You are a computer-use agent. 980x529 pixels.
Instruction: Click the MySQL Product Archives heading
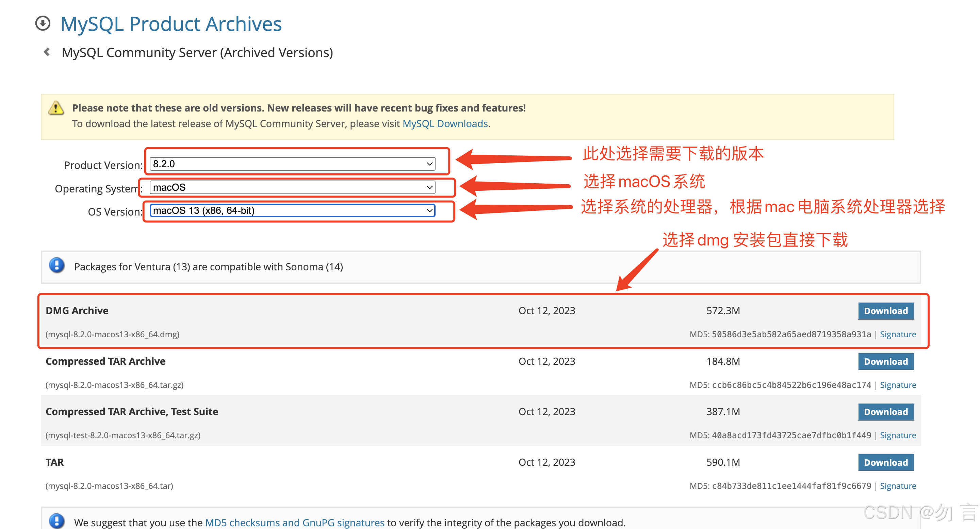coord(171,24)
